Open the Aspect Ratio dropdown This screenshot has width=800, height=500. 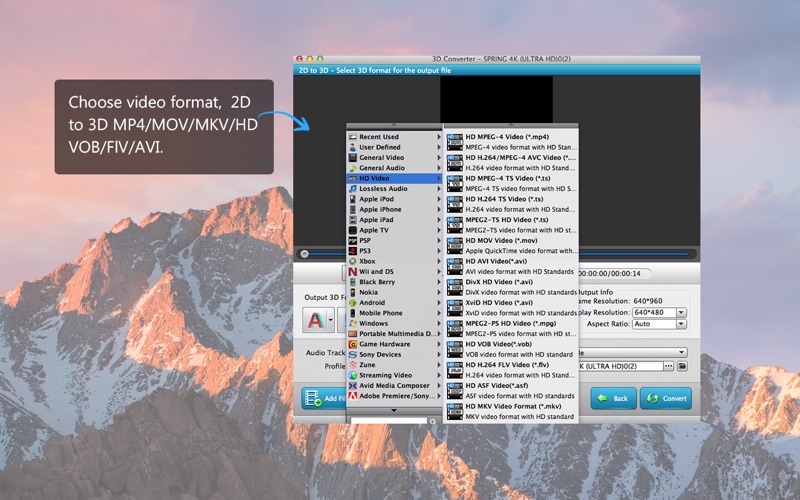pos(681,324)
